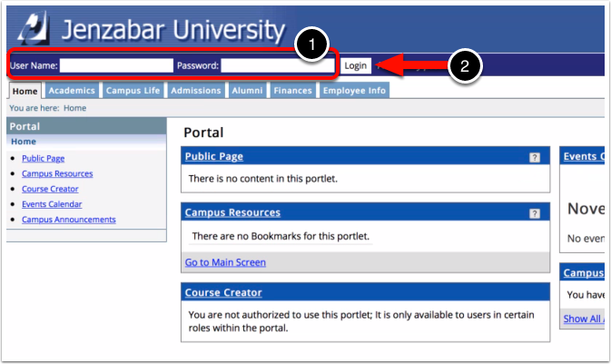Open the Campus Life tab
Screen dimensions: 611x364
[133, 91]
